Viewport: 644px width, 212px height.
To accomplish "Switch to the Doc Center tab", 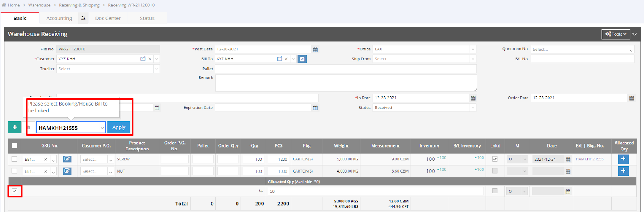I will click(108, 18).
